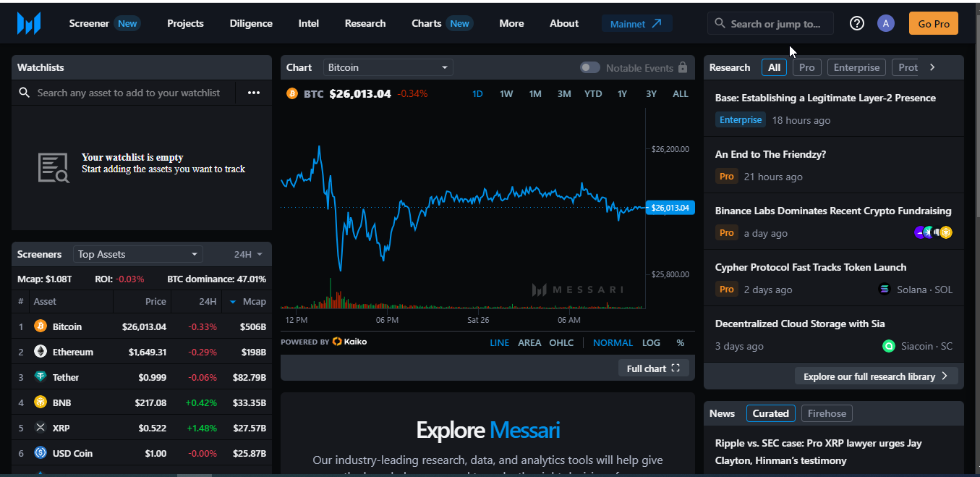Click the Tether coin icon in screener

(41, 377)
